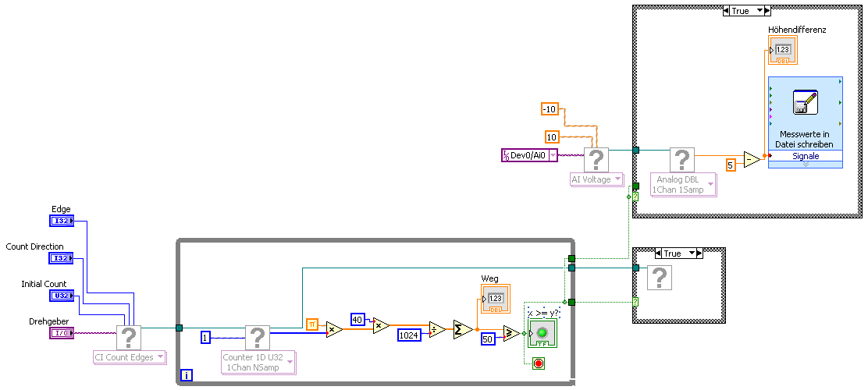Click the upper case structure selector terminal
The image size is (868, 390).
tap(636, 197)
